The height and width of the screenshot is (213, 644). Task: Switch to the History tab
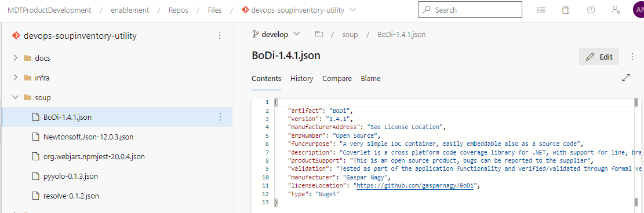pyautogui.click(x=301, y=78)
